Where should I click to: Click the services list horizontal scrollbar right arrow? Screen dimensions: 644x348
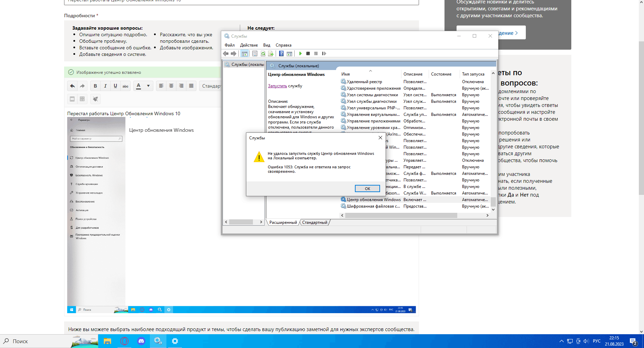[487, 215]
